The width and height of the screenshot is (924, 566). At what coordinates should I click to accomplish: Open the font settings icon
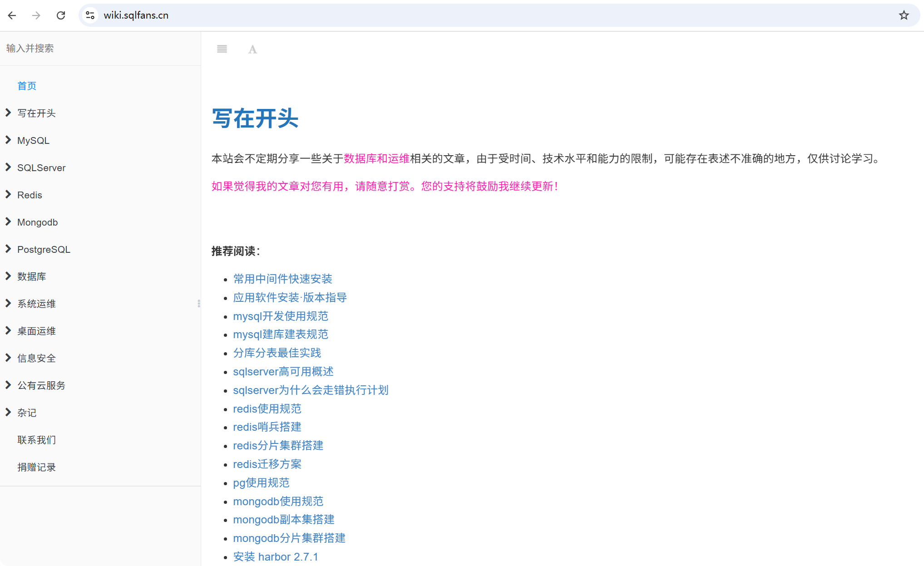[x=252, y=49]
